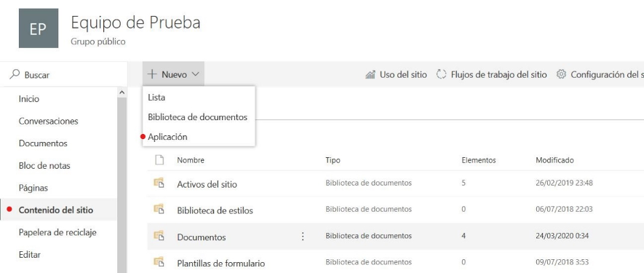Open Papelera de reciclaje
This screenshot has width=644, height=273.
tap(57, 233)
